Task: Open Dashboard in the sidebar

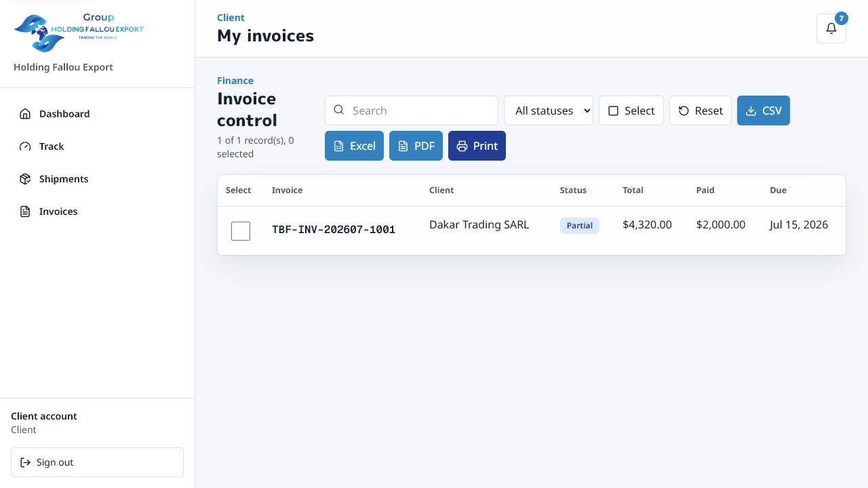Action: (x=97, y=114)
